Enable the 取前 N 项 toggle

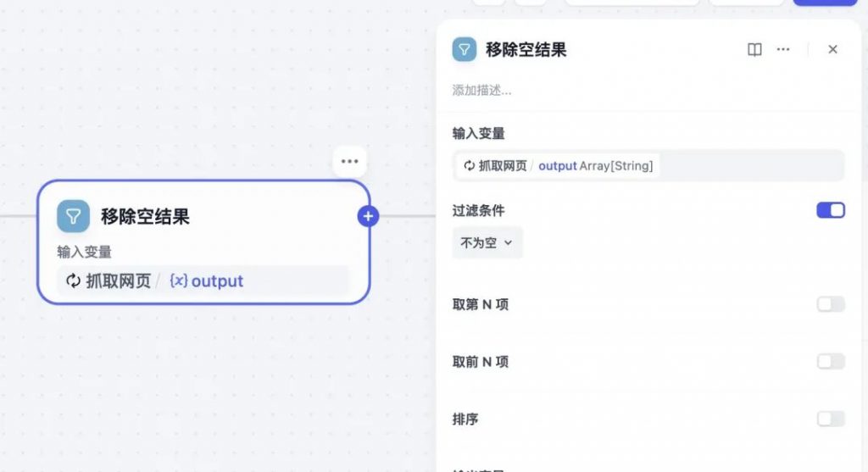pyautogui.click(x=831, y=361)
